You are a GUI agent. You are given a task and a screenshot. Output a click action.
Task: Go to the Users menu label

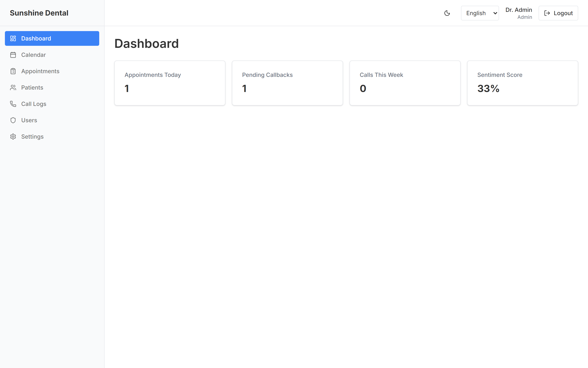(29, 120)
